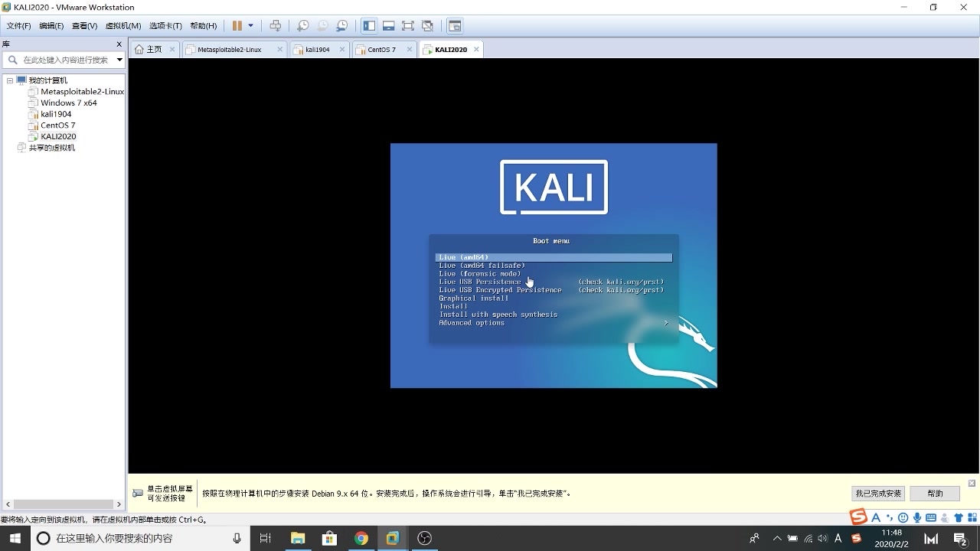Close the CentOS 7 tab
This screenshot has height=551, width=980.
point(409,49)
